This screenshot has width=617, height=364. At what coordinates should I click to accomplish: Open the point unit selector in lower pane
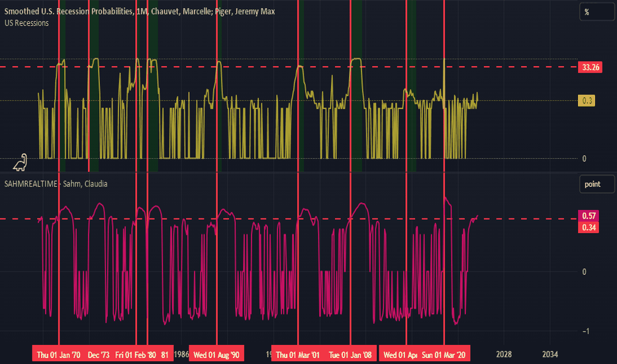596,184
